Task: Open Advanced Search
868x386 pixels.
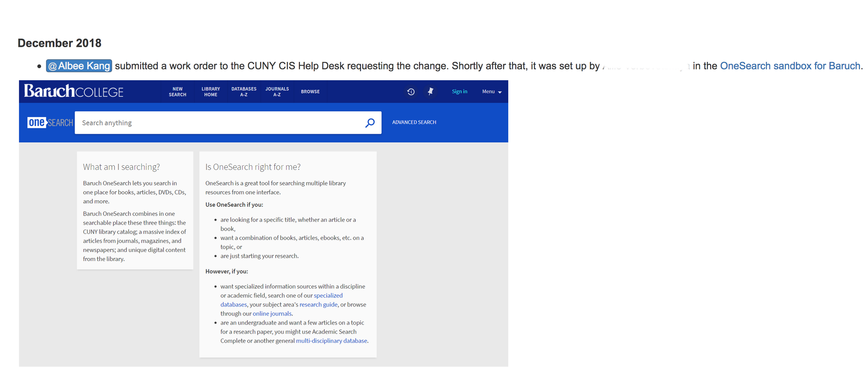Action: [x=414, y=122]
